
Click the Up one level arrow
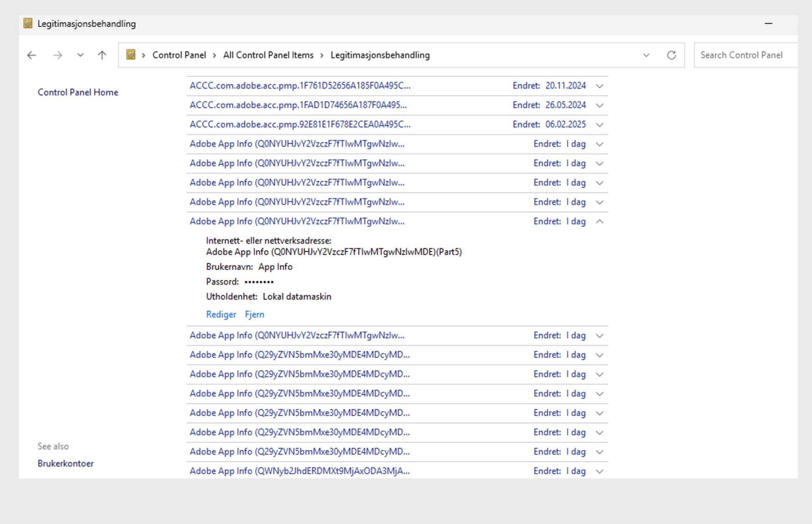pyautogui.click(x=102, y=55)
